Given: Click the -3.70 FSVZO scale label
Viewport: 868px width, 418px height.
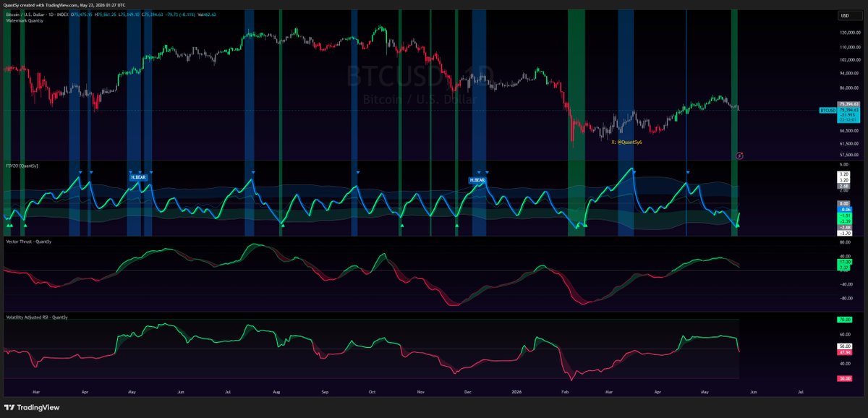Looking at the screenshot, I should coord(846,234).
